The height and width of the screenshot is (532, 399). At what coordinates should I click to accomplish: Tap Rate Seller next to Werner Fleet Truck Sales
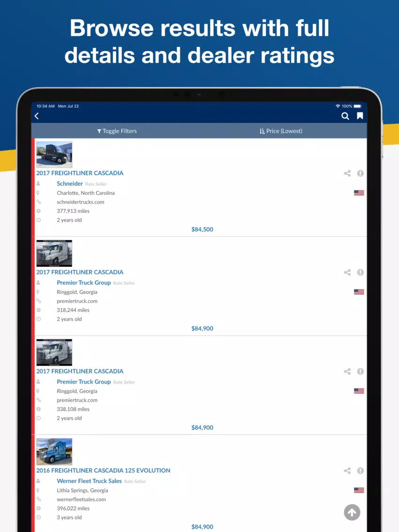(135, 481)
